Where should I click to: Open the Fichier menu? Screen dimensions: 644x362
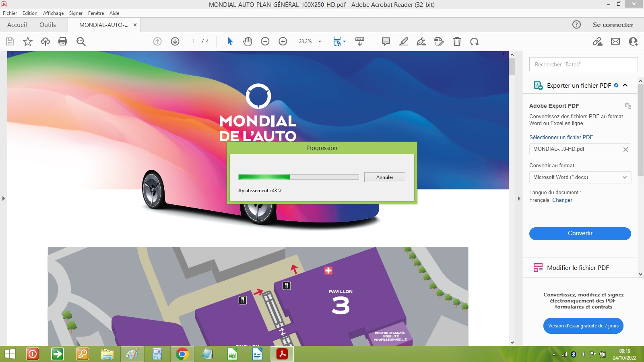(10, 13)
